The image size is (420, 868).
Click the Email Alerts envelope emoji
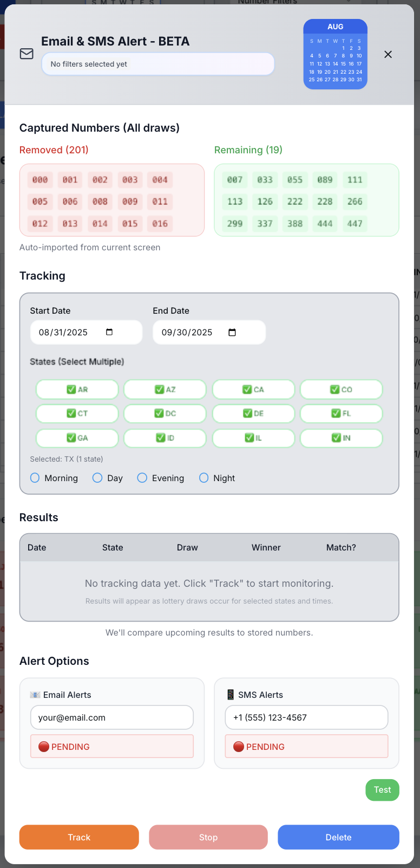click(x=35, y=695)
